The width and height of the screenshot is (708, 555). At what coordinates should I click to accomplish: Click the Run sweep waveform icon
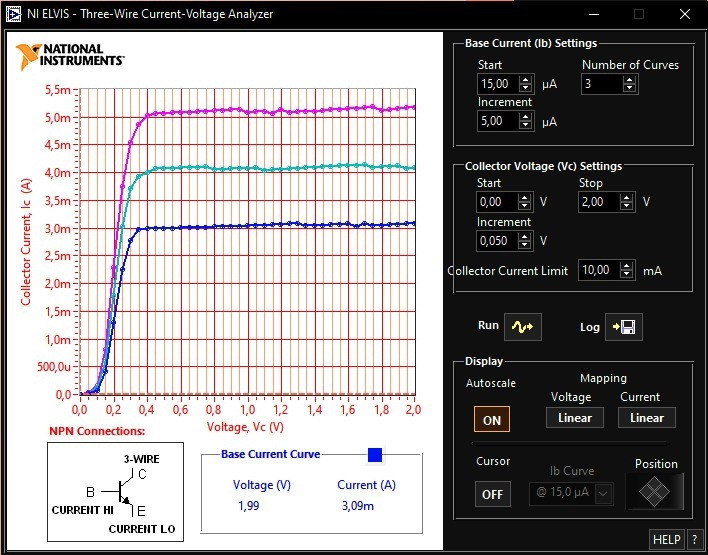(522, 326)
